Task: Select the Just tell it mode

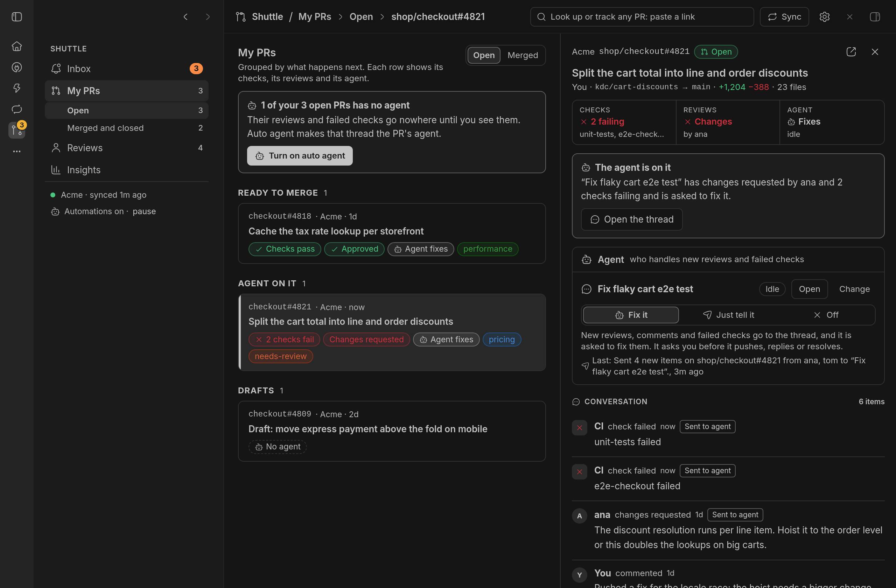Action: pyautogui.click(x=728, y=315)
